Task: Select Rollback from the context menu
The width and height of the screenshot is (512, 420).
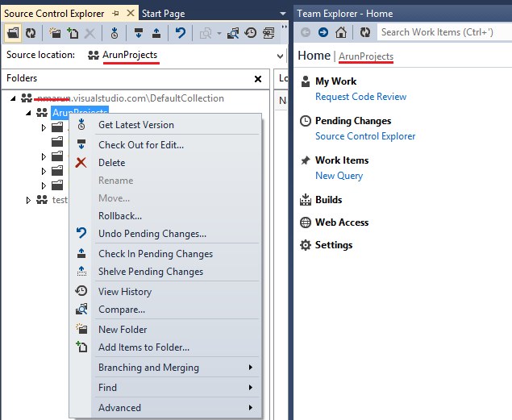Action: click(165, 216)
